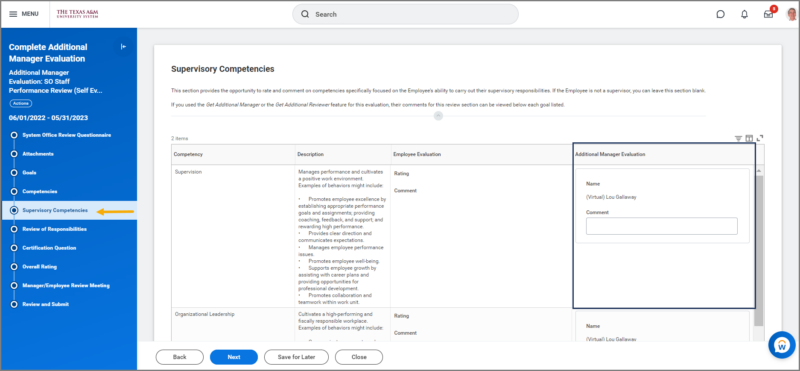The image size is (800, 371).
Task: Open the table filter icon
Action: (x=738, y=138)
